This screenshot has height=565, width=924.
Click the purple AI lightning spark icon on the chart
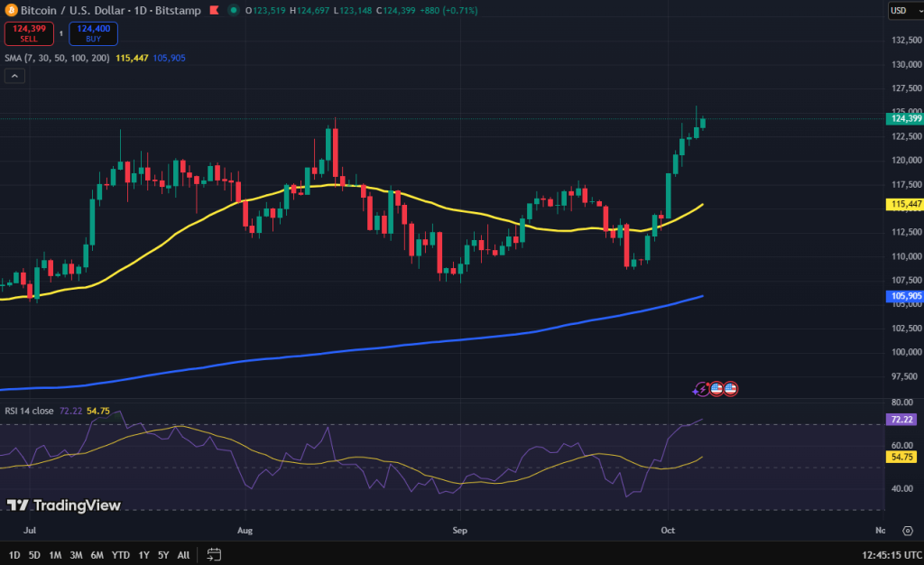[699, 389]
